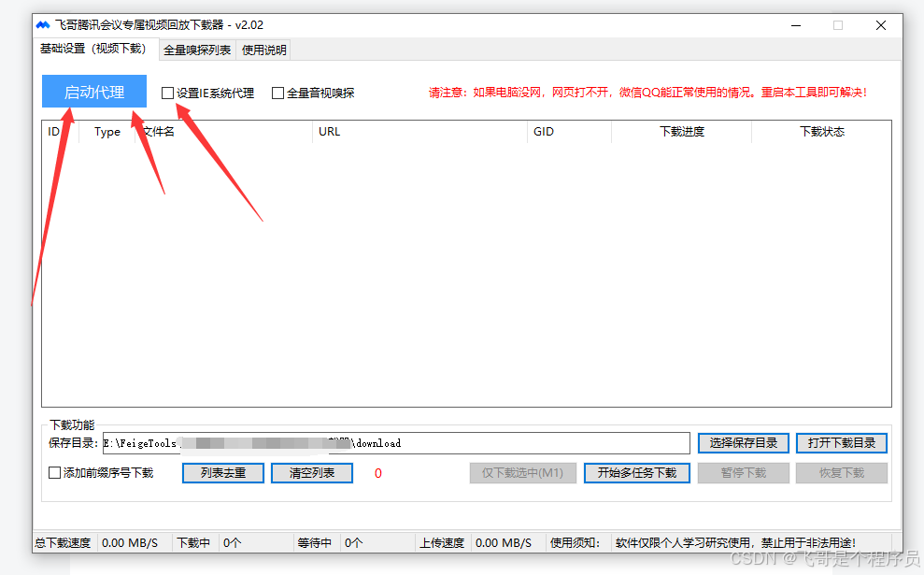This screenshot has width=924, height=575.
Task: Click the red 请注意 warning text
Action: click(647, 93)
